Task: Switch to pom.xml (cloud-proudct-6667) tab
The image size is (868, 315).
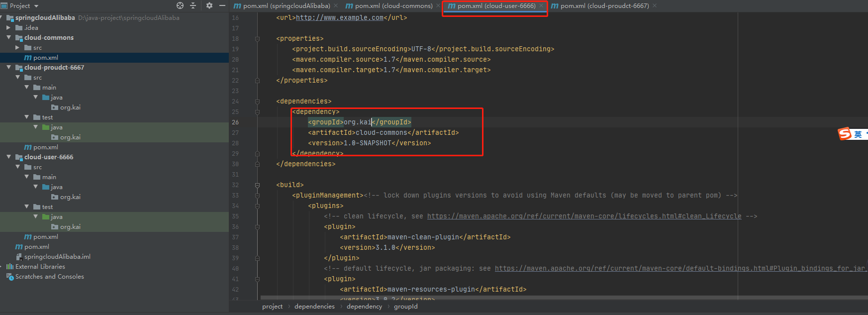Action: [x=604, y=6]
